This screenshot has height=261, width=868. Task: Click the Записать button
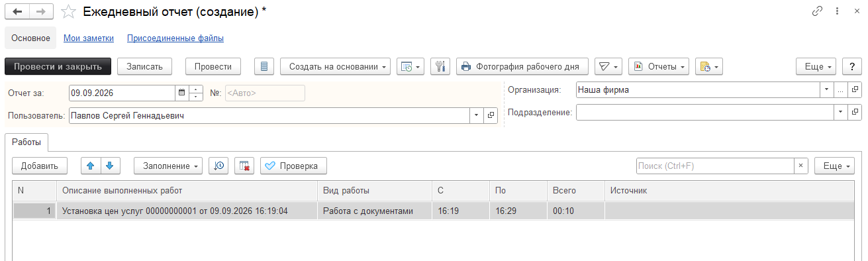coord(145,66)
